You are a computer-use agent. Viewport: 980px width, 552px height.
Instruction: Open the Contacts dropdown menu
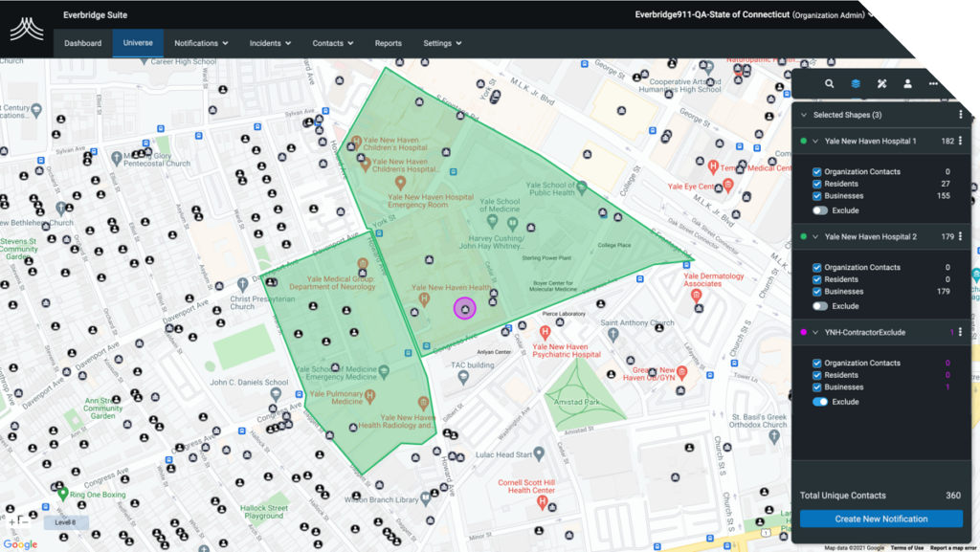click(x=333, y=43)
